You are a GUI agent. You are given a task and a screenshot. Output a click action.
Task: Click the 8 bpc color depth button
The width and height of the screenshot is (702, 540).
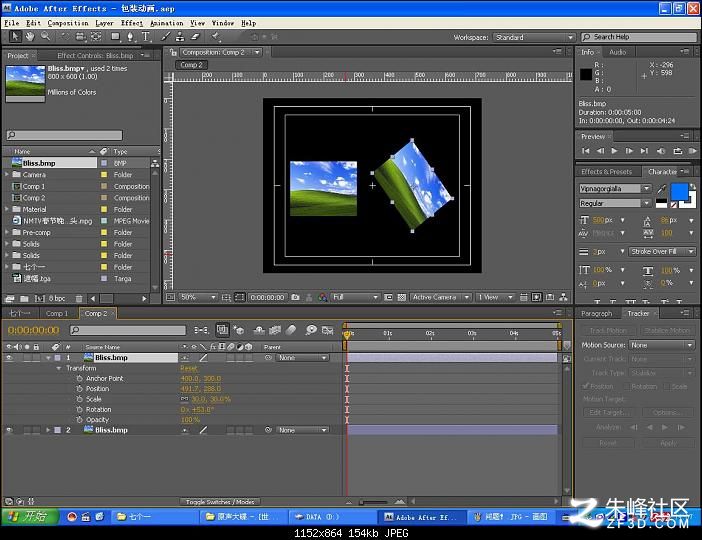[x=57, y=298]
